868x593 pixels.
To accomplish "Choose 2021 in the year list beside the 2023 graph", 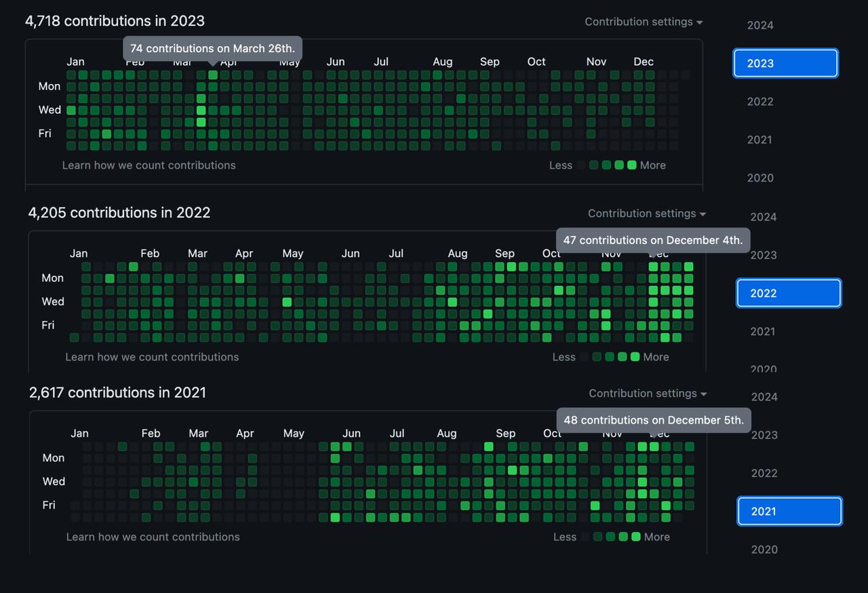I will 759,140.
